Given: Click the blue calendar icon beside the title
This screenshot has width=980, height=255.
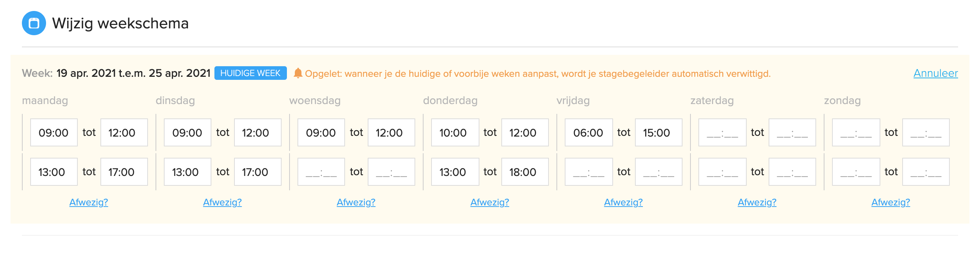Looking at the screenshot, I should coord(34,23).
